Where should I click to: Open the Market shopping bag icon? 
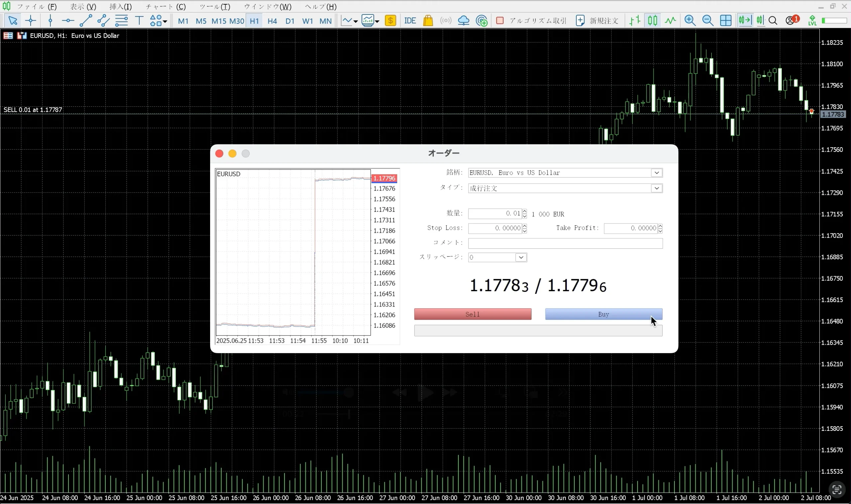click(428, 21)
